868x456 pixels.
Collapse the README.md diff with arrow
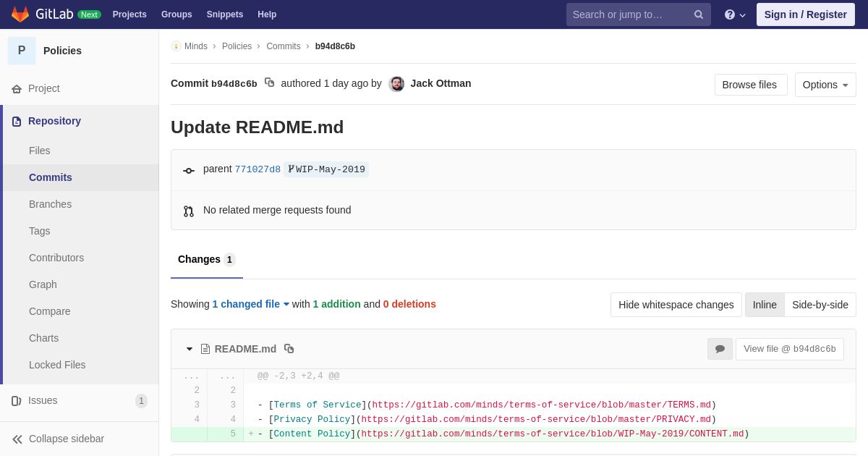[x=190, y=349]
